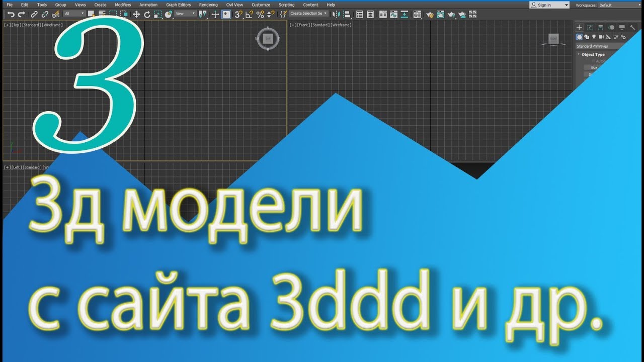Click the Rectangular Selection Region icon

pyautogui.click(x=113, y=14)
